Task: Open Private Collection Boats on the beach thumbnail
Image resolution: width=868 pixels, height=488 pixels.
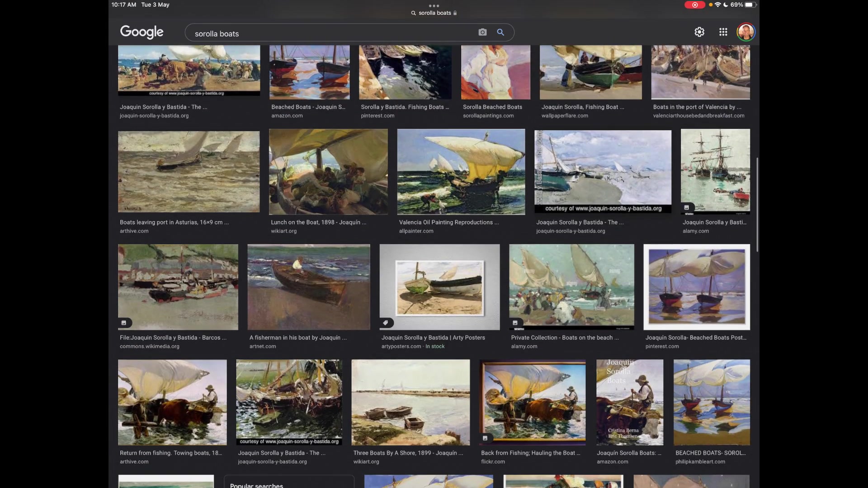Action: pyautogui.click(x=572, y=287)
